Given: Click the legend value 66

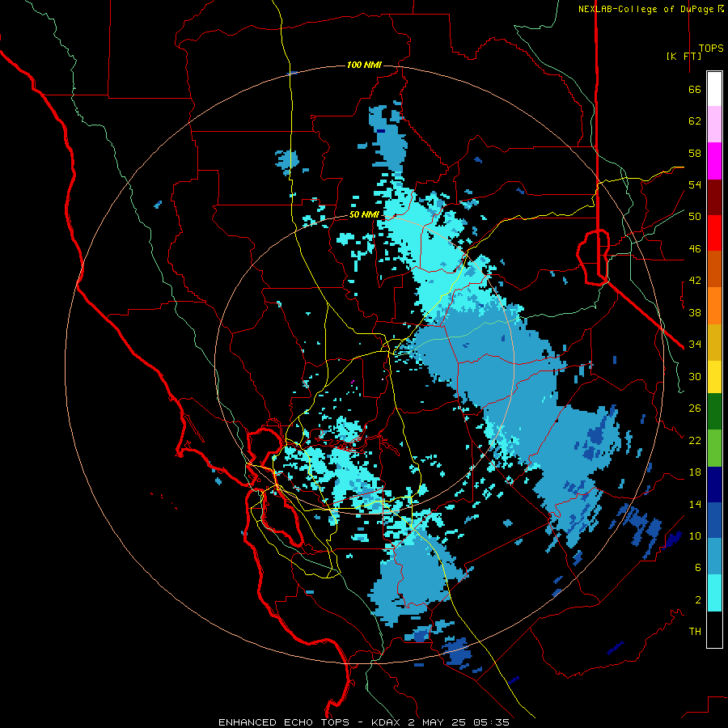Looking at the screenshot, I should tap(695, 89).
